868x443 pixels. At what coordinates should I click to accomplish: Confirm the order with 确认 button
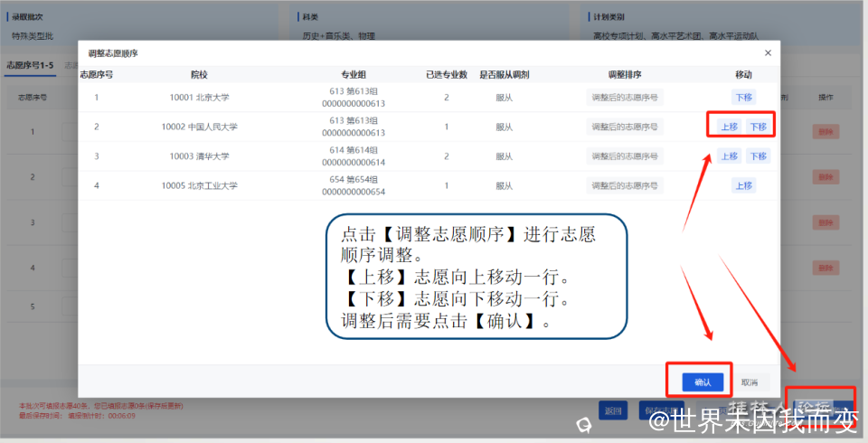(703, 382)
